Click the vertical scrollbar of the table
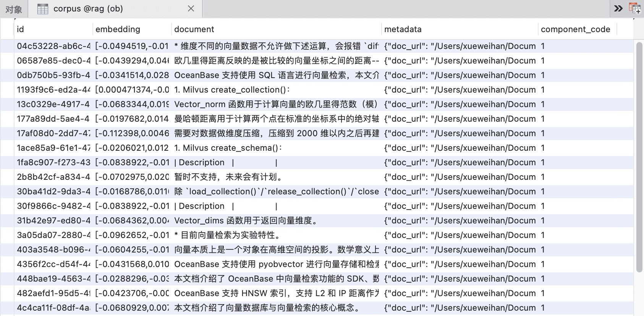Viewport: 644px width, 316px height. [x=639, y=157]
